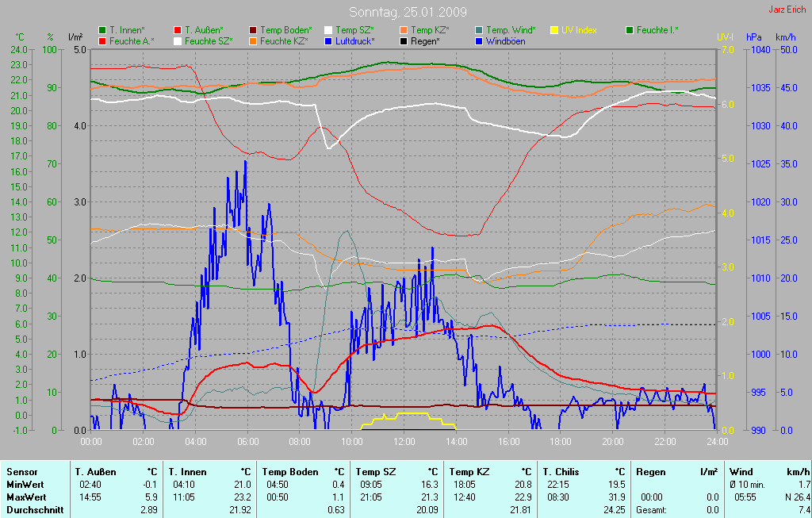
Task: Click the green Feuchte I. legend swatch
Action: (x=630, y=31)
